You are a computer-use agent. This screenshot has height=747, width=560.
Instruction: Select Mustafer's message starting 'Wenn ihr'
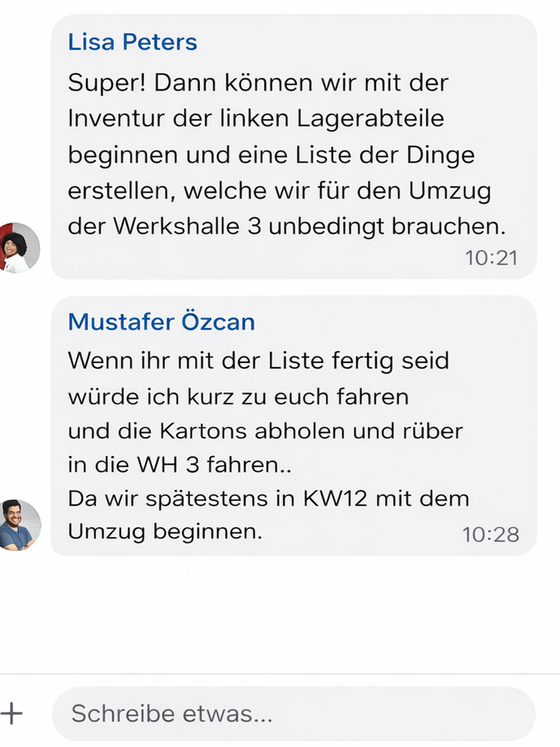(x=294, y=426)
